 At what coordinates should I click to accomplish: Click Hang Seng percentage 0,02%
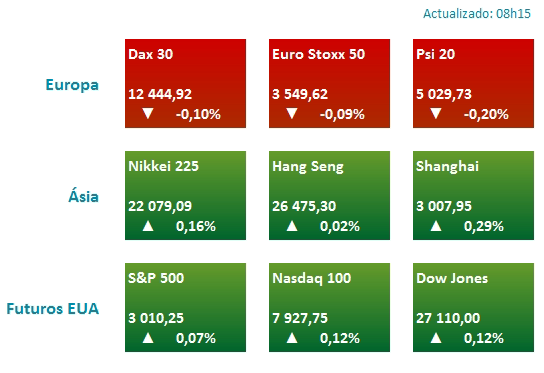coord(340,227)
